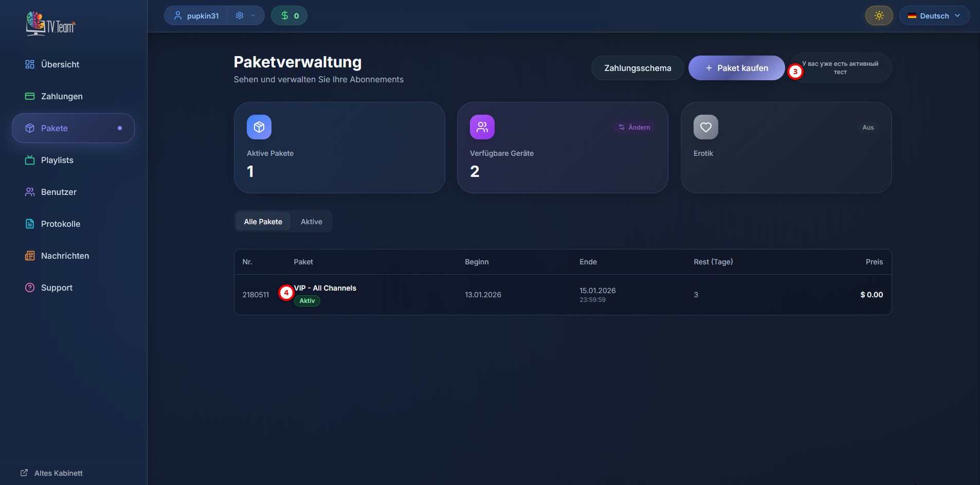Click the sun theme toggle icon
Screen dimensions: 980x485
tap(879, 15)
